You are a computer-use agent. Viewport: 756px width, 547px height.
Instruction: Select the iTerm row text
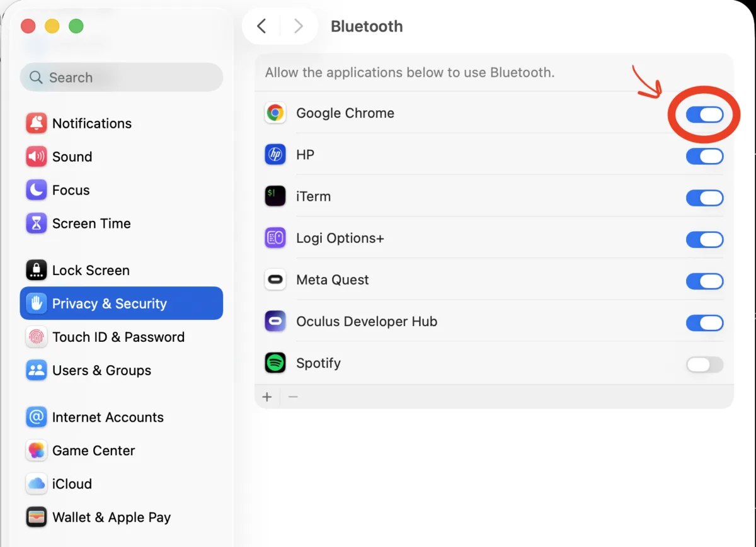pos(313,196)
